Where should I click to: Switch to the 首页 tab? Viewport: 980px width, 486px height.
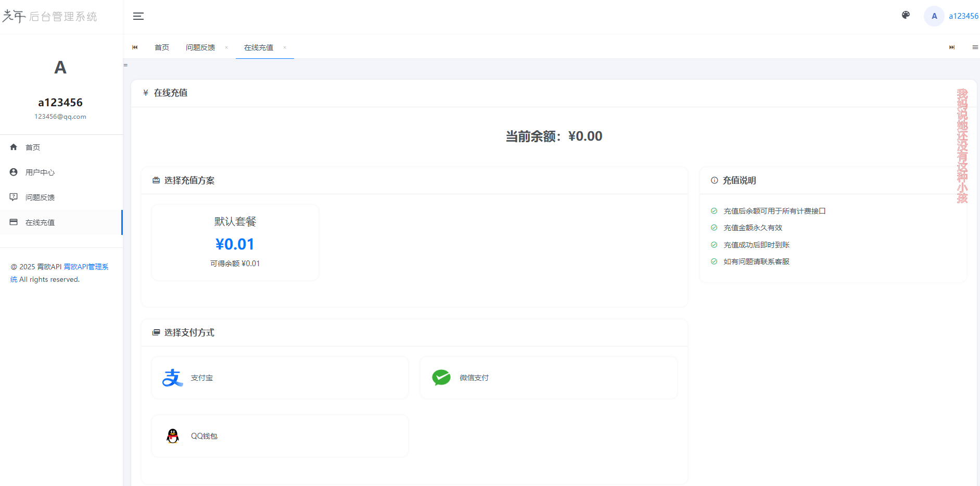pos(161,47)
